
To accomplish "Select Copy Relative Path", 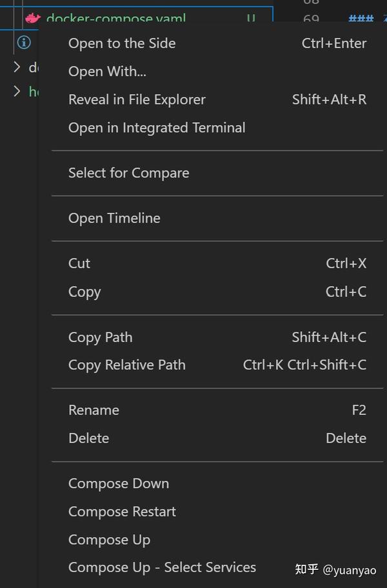I will point(126,365).
